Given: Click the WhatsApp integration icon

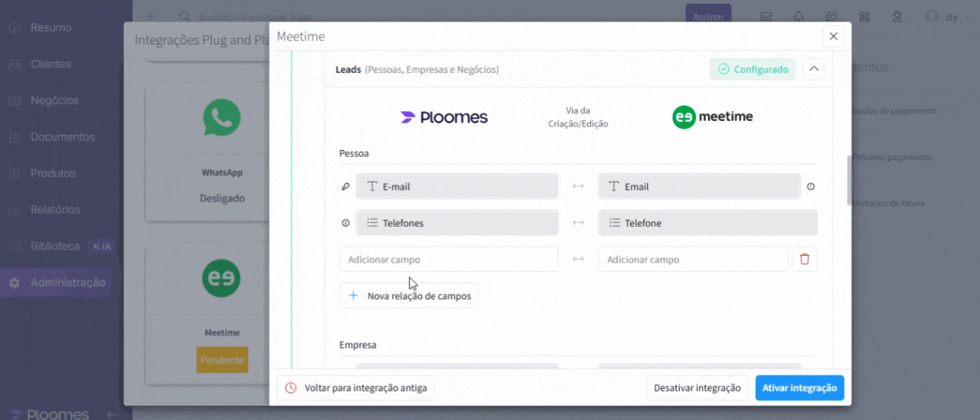Looking at the screenshot, I should [222, 118].
